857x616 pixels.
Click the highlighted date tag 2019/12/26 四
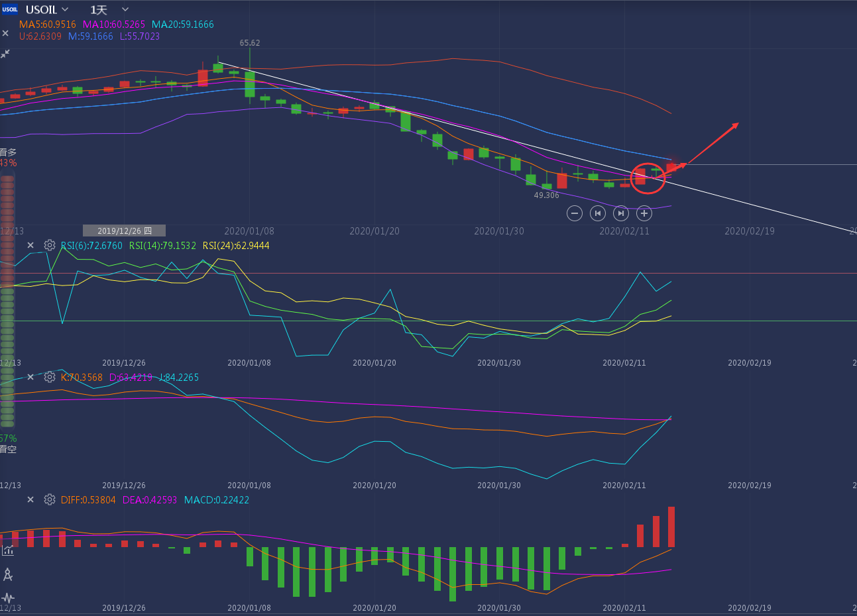point(124,231)
